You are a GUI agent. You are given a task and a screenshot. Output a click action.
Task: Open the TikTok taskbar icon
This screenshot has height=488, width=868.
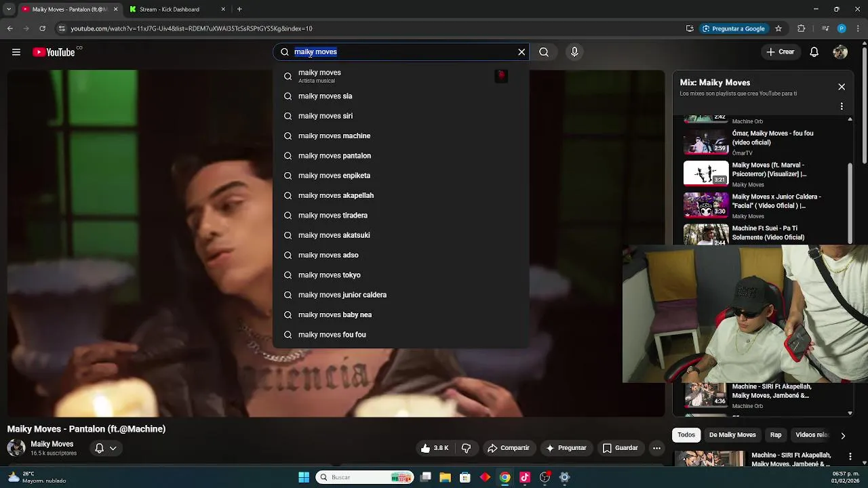click(x=525, y=477)
